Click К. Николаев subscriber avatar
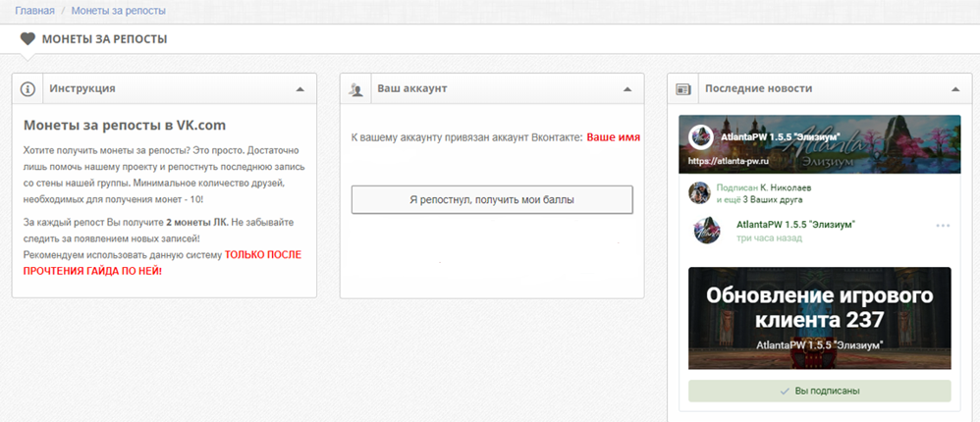Screen dimensions: 980x422 [699, 193]
